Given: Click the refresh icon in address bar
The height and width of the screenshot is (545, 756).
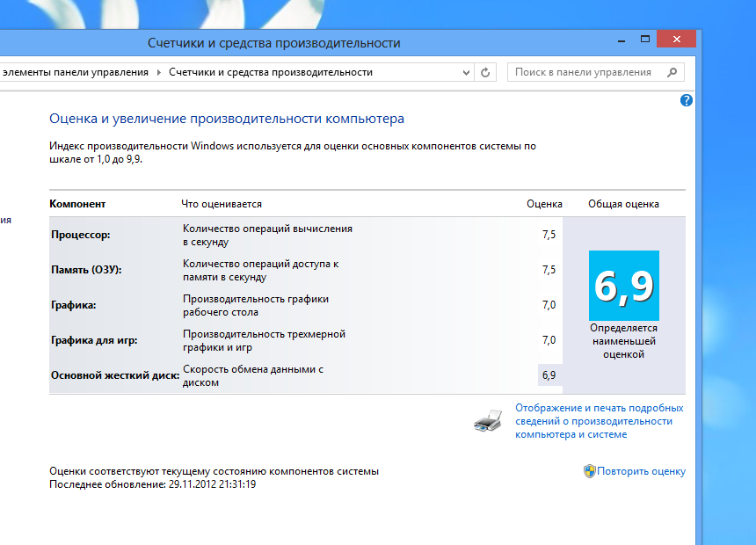Looking at the screenshot, I should (485, 72).
